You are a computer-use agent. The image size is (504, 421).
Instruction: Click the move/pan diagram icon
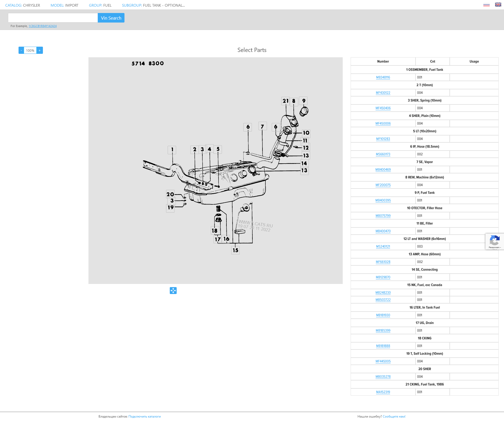(173, 291)
